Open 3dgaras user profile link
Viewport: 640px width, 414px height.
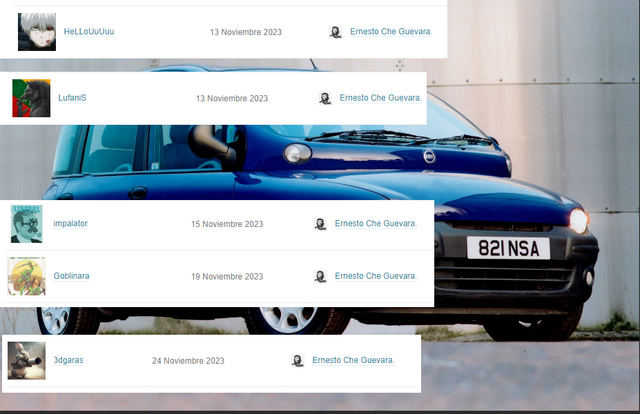coord(69,360)
